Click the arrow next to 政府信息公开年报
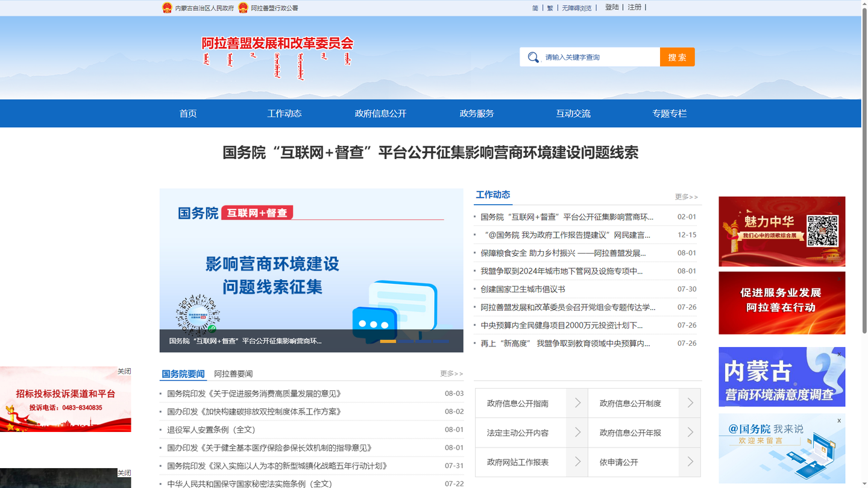This screenshot has height=488, width=868. coord(690,433)
